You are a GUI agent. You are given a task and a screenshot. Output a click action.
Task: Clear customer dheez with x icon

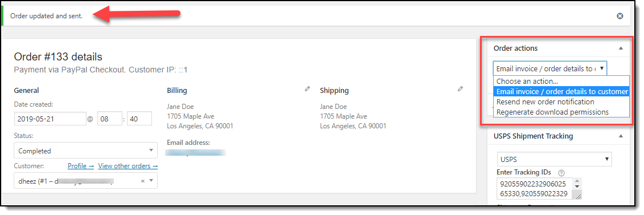(142, 180)
